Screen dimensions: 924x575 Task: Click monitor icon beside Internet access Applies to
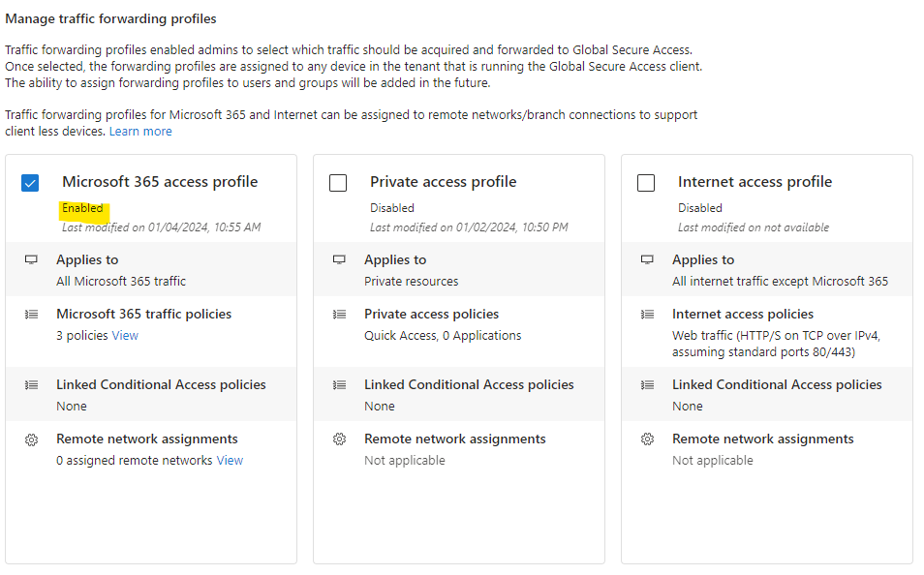pyautogui.click(x=647, y=259)
